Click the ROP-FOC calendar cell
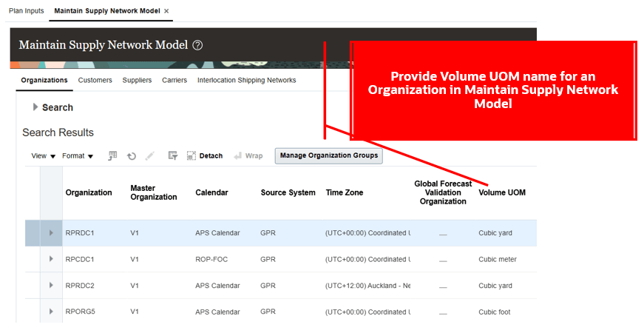The image size is (644, 336). 211,259
